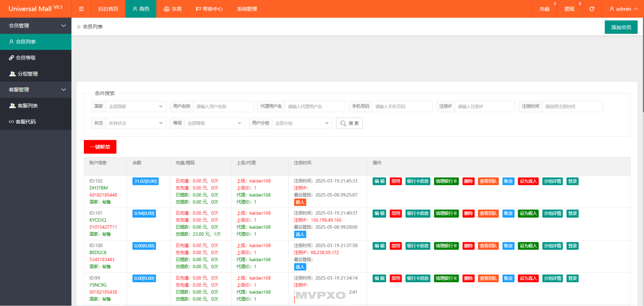The height and width of the screenshot is (306, 644).
Task: Click the 真人 tag in ID:101 row
Action: (300, 234)
